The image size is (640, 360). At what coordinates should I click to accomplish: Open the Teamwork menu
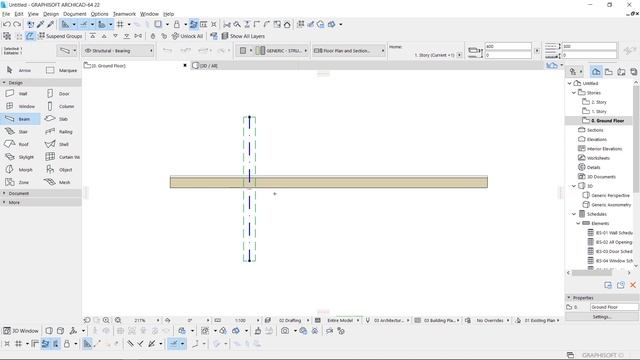124,14
